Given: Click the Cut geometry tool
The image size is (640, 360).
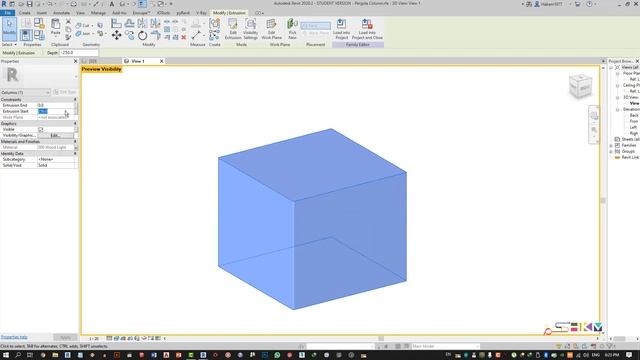Looking at the screenshot, I should (x=82, y=25).
